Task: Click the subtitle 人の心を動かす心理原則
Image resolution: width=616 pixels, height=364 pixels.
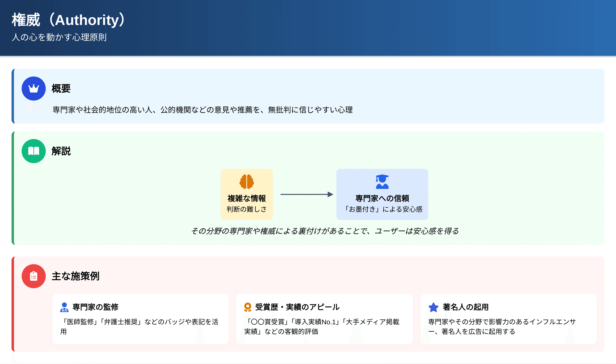Action: coord(59,37)
